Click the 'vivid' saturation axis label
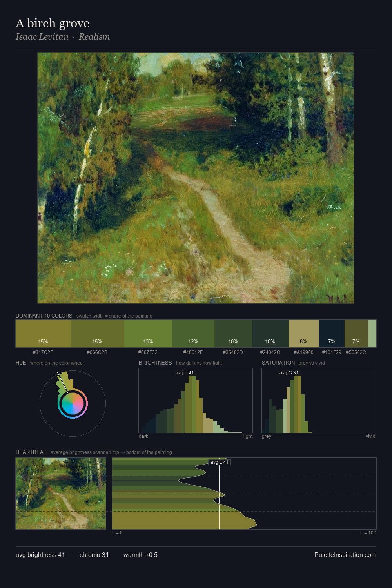 [x=370, y=436]
